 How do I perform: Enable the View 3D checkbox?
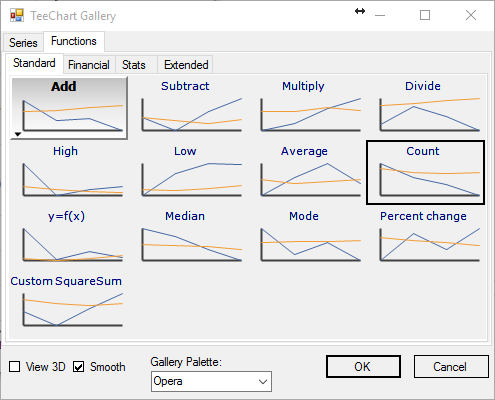15,367
